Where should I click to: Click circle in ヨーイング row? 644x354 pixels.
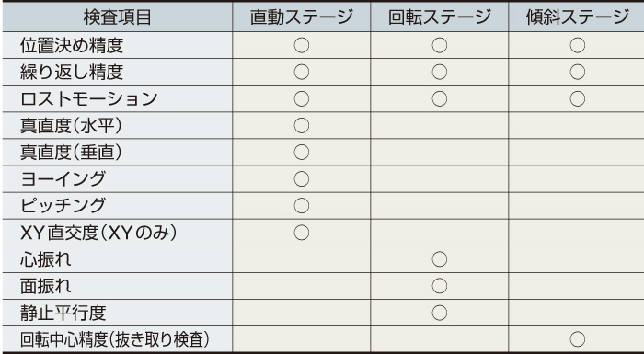click(302, 179)
